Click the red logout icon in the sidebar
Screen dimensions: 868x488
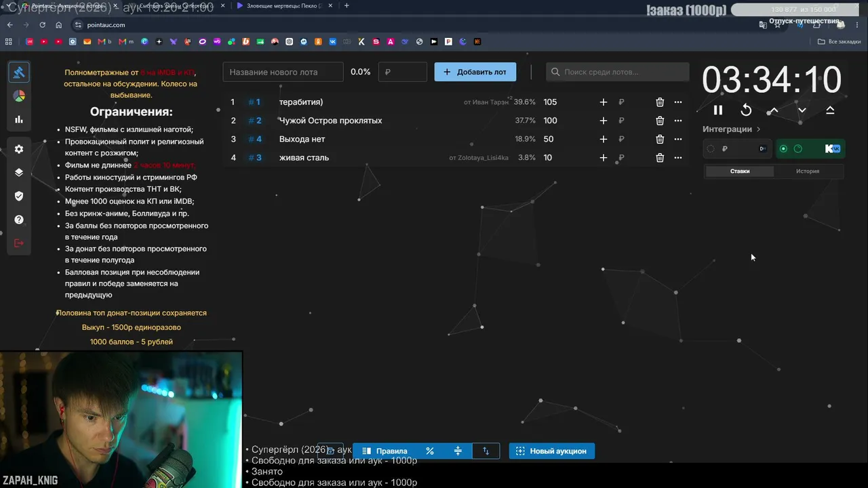pos(19,243)
